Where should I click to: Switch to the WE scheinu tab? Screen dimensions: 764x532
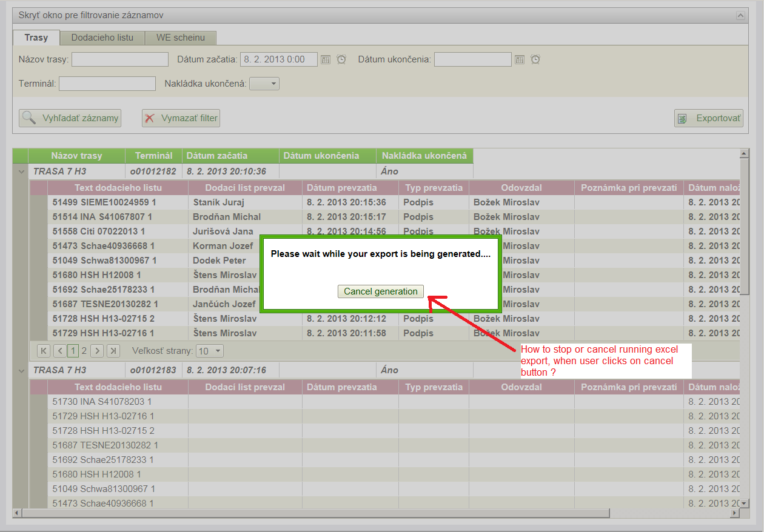181,38
